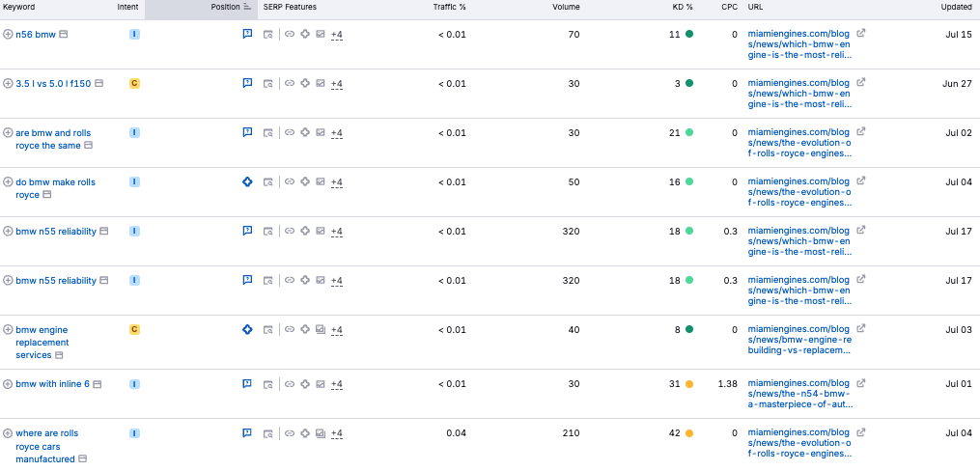
Task: Open SERP snapshot icon after 'royce the same'
Action: coord(88,145)
